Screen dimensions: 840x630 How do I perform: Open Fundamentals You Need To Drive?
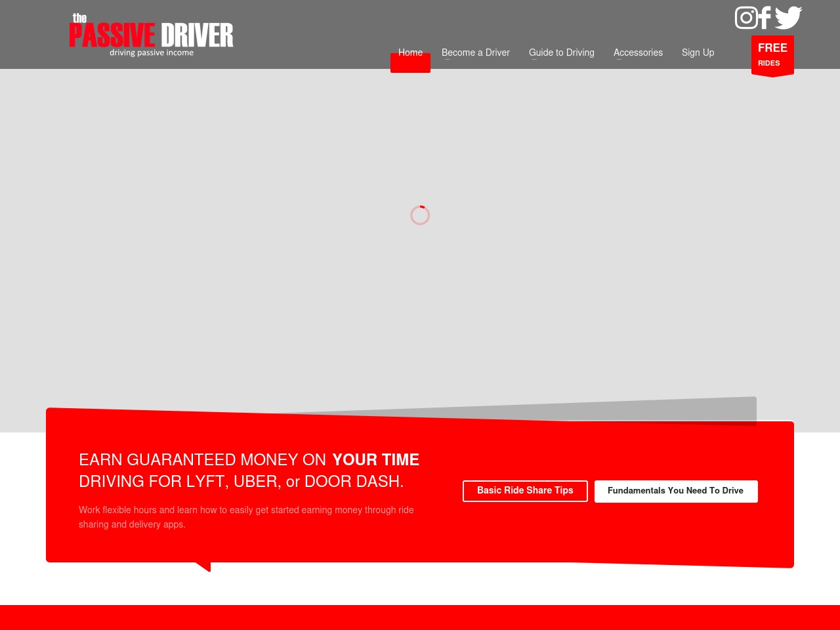(x=676, y=491)
